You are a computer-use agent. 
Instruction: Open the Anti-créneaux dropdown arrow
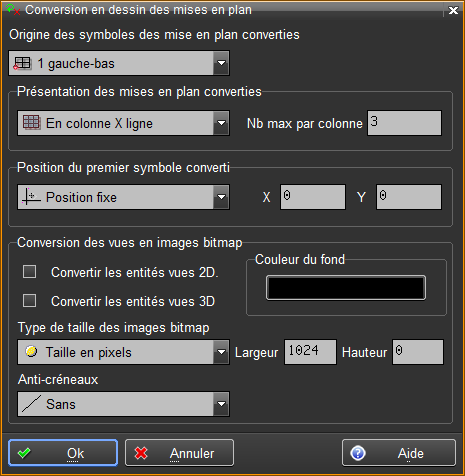pos(221,404)
